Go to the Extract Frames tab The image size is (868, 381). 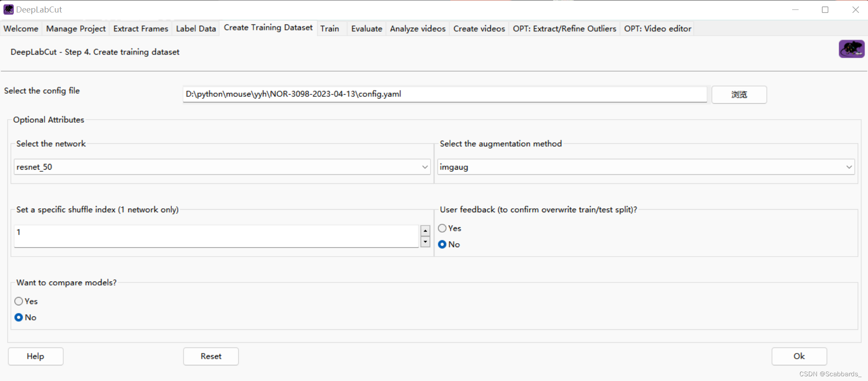141,28
